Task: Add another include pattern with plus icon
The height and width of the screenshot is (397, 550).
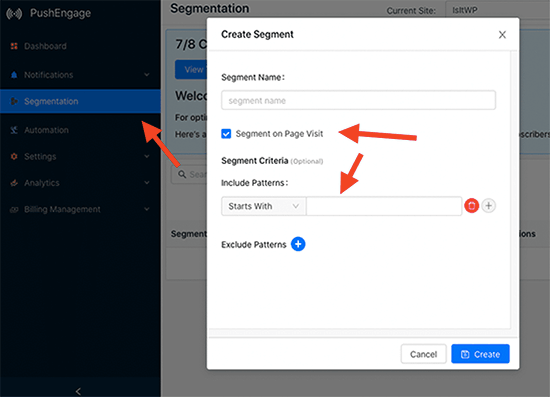Action: 489,206
